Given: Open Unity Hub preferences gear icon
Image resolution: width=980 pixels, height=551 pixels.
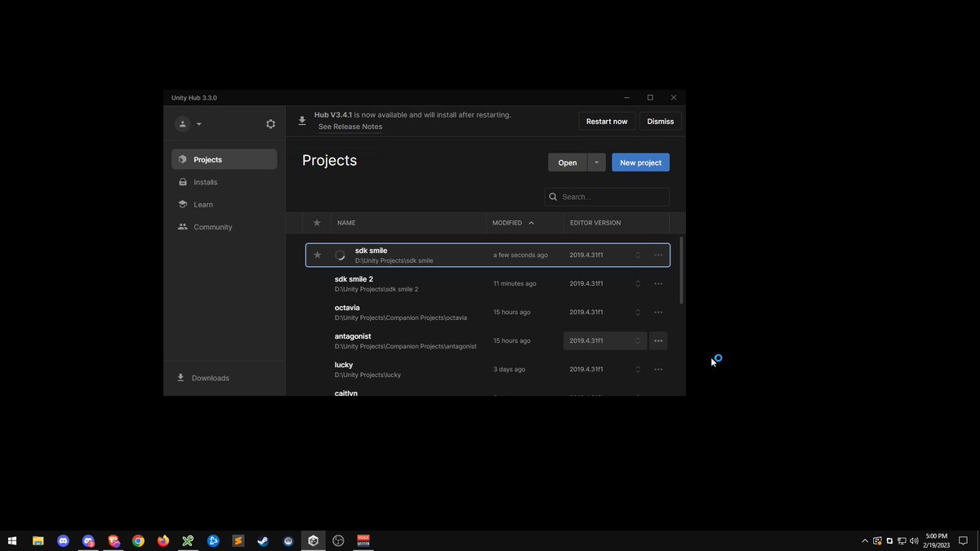Looking at the screenshot, I should tap(270, 124).
